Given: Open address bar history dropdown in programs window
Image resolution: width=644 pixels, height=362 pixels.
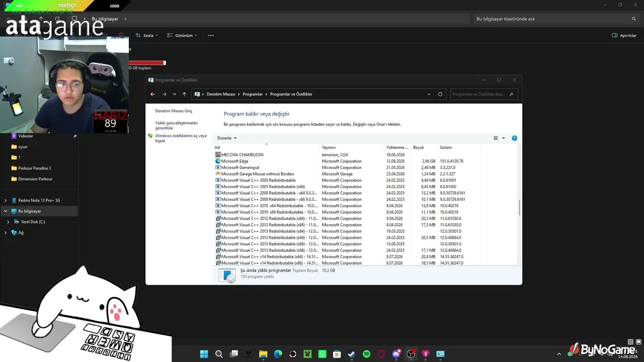Looking at the screenshot, I should pyautogui.click(x=429, y=94).
